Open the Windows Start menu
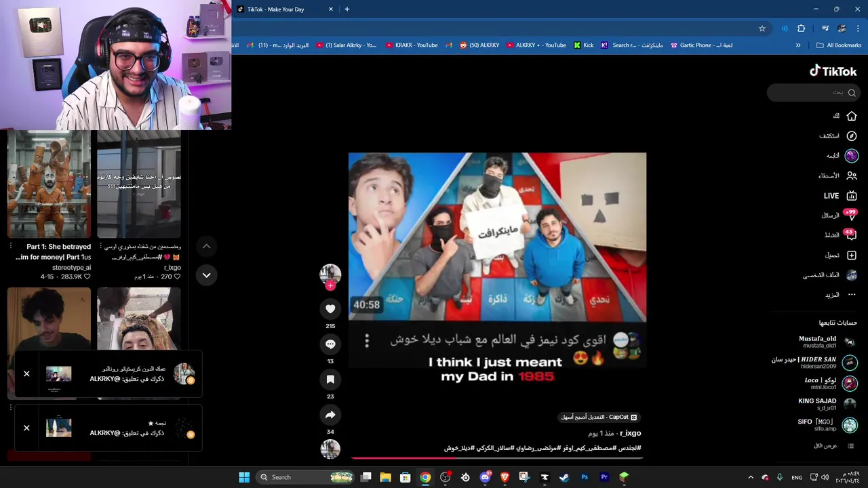868x488 pixels. pos(244,477)
